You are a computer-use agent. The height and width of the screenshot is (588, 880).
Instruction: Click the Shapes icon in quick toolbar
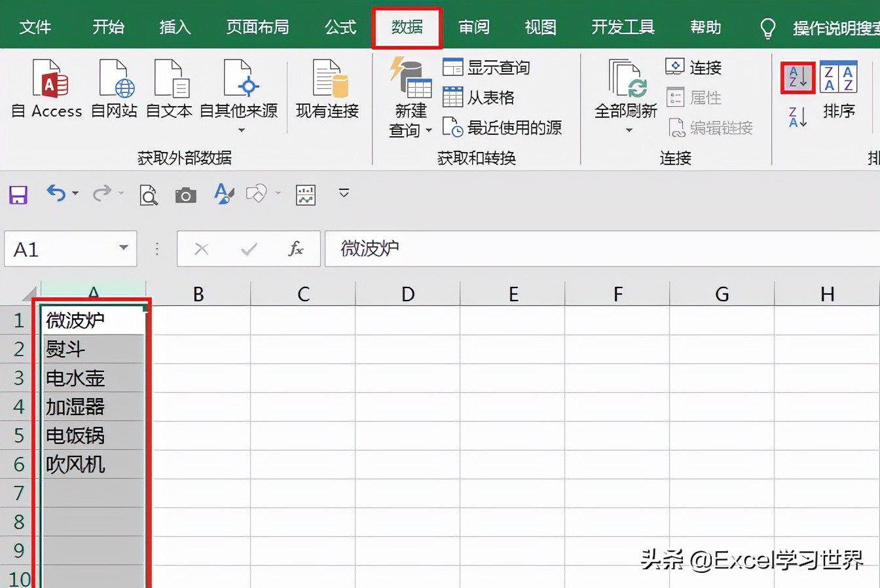tap(257, 194)
